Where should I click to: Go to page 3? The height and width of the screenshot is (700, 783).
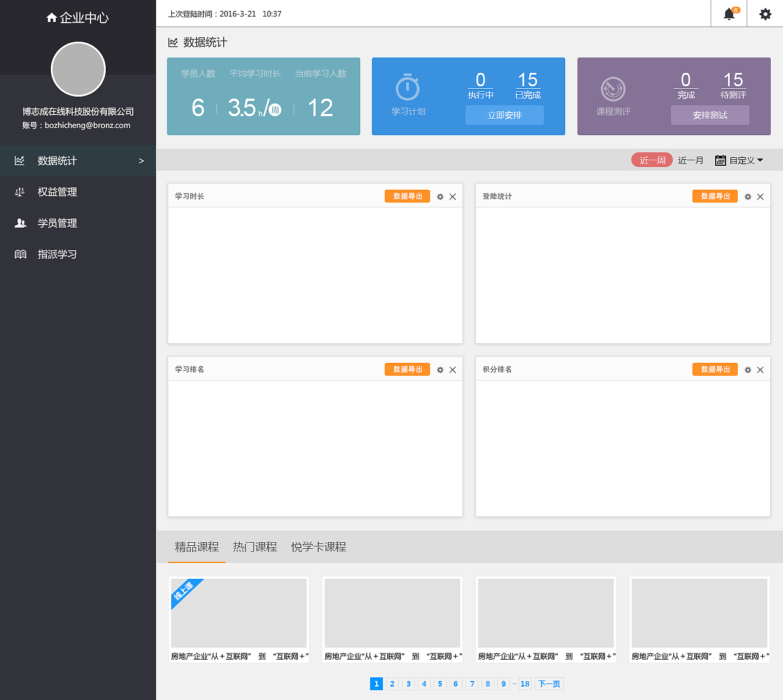409,683
